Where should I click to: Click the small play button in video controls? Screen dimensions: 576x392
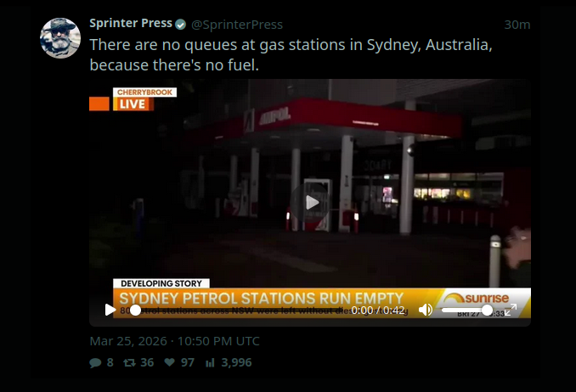110,310
